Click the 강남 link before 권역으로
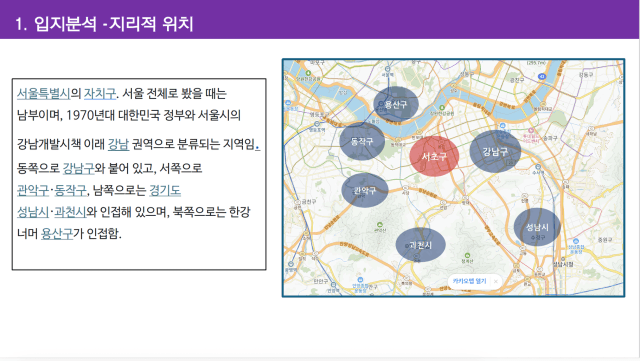 pyautogui.click(x=118, y=144)
